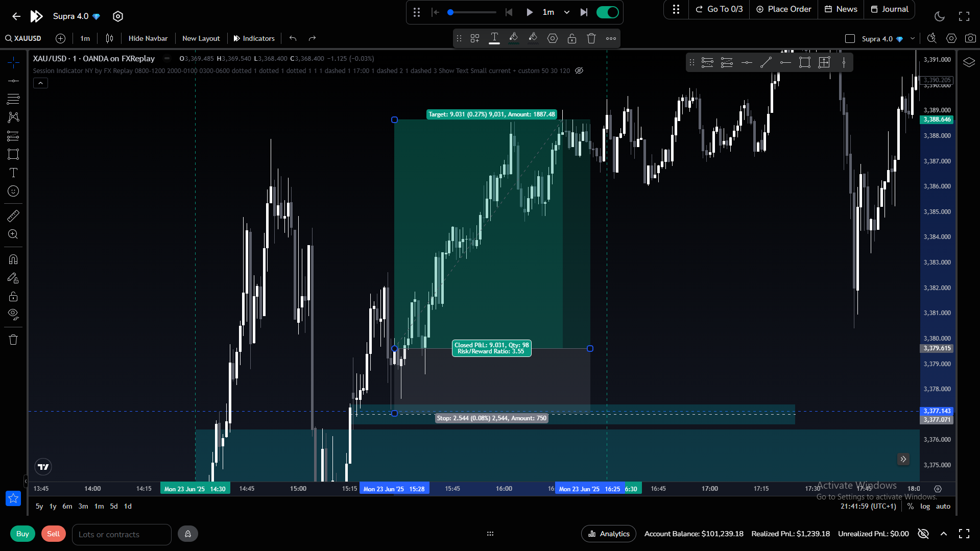Screen dimensions: 980x551
Task: Toggle log scale
Action: [925, 506]
